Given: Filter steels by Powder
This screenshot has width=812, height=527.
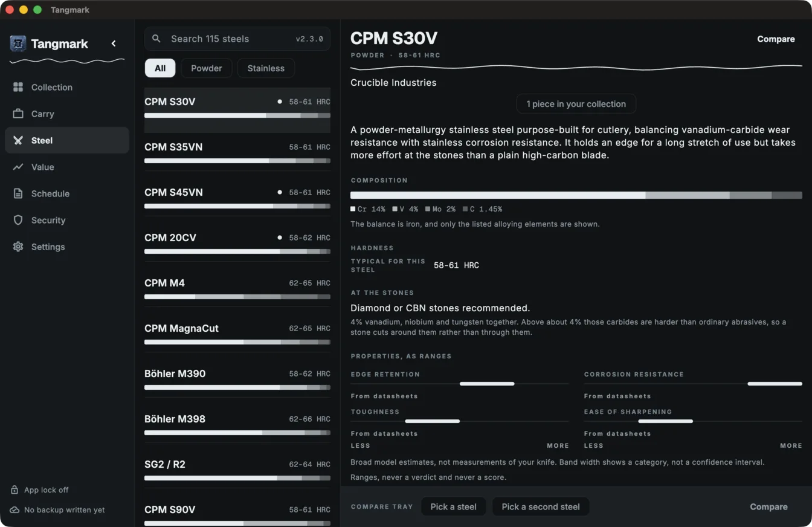Looking at the screenshot, I should tap(207, 68).
